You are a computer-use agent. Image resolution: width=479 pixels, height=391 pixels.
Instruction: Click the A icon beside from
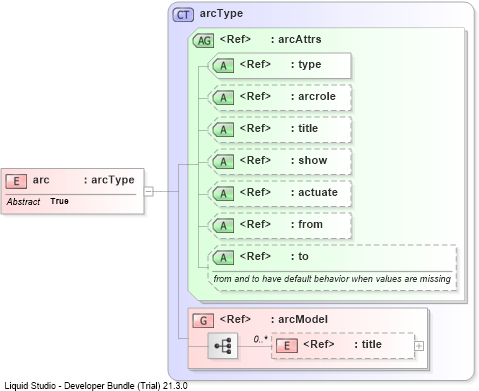pyautogui.click(x=223, y=226)
